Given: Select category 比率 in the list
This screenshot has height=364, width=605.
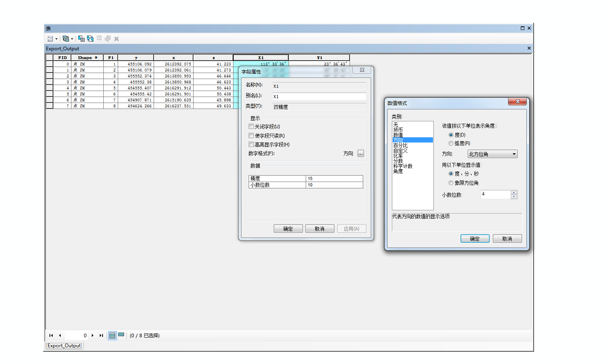Looking at the screenshot, I should tap(413, 156).
